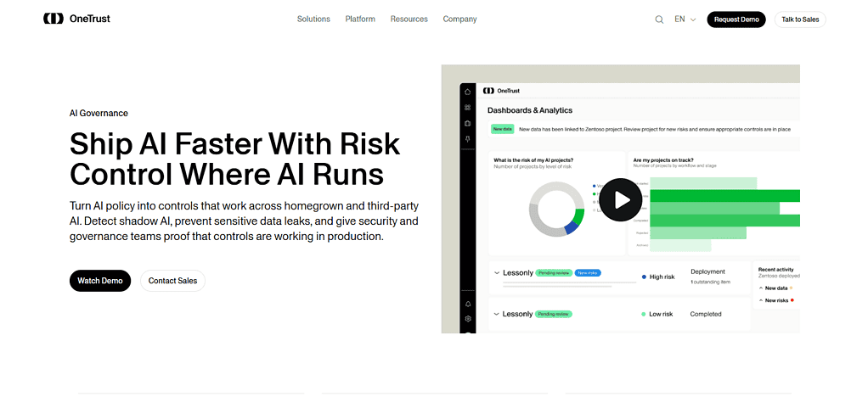
Task: Collapse the New risks recent activity entry
Action: tap(761, 300)
